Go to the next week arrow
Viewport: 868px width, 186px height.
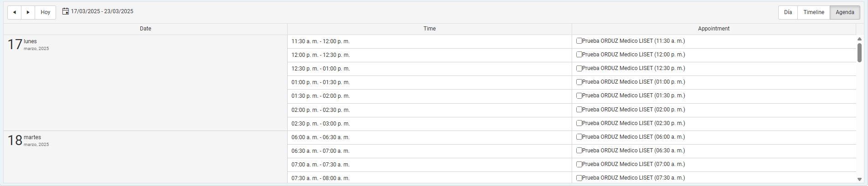[28, 12]
